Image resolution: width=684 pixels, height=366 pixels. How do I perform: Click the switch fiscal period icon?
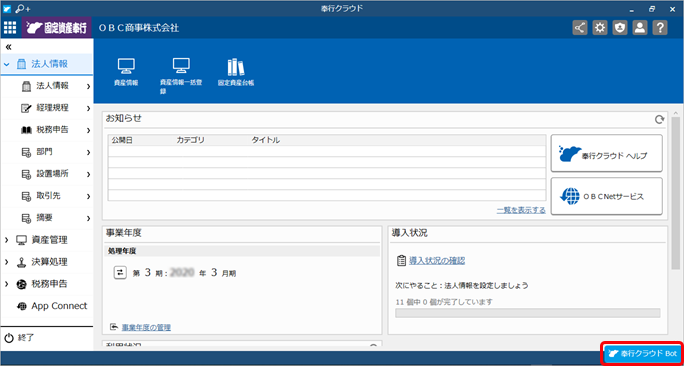[120, 273]
